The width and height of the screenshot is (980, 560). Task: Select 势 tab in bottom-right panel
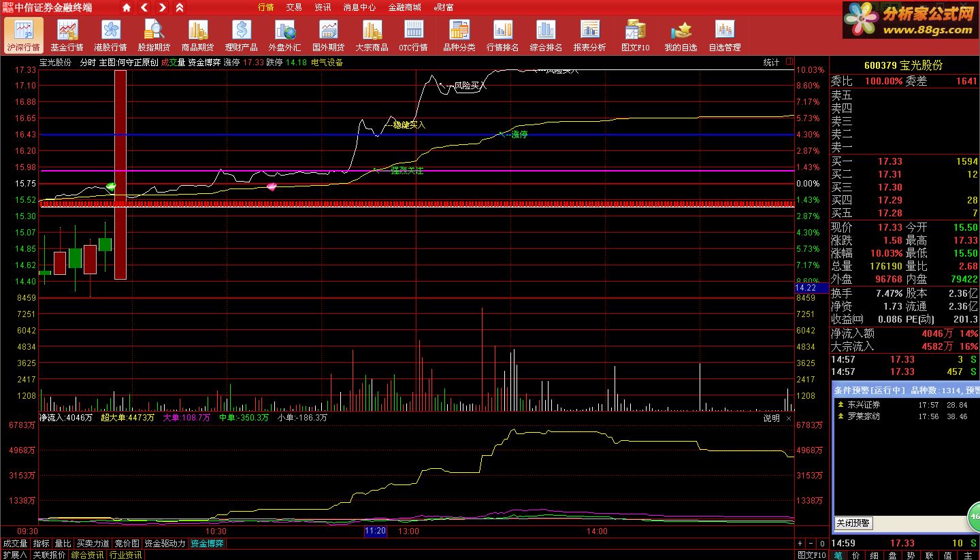pos(911,555)
